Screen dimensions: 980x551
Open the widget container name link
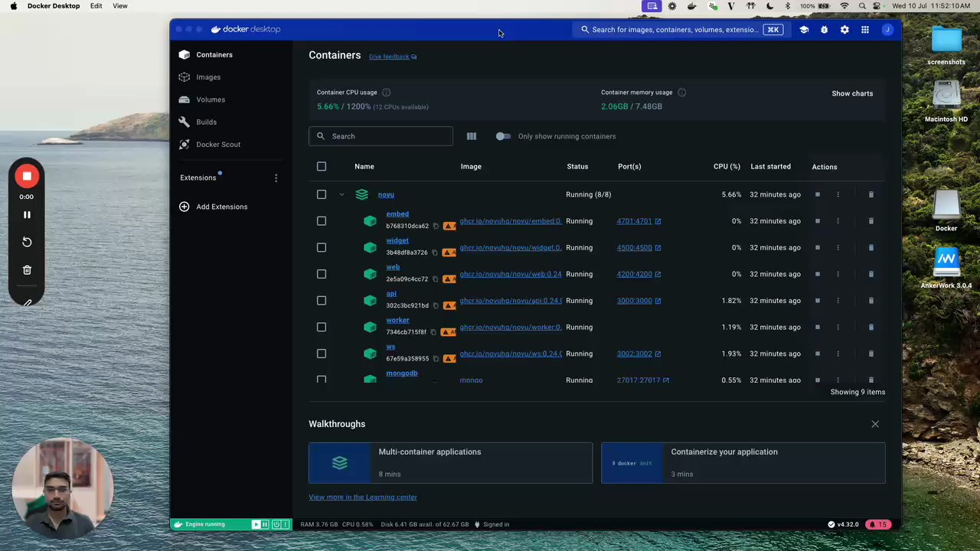tap(397, 241)
